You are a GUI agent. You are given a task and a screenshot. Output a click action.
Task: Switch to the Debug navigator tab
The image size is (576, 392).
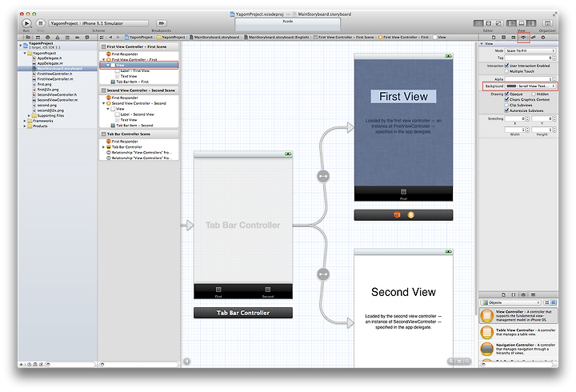coord(67,37)
